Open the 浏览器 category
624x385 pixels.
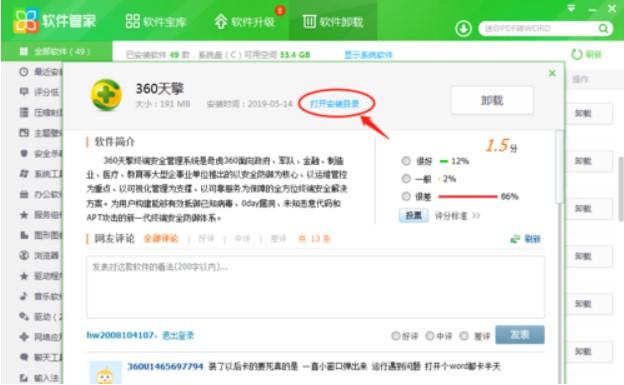point(40,255)
